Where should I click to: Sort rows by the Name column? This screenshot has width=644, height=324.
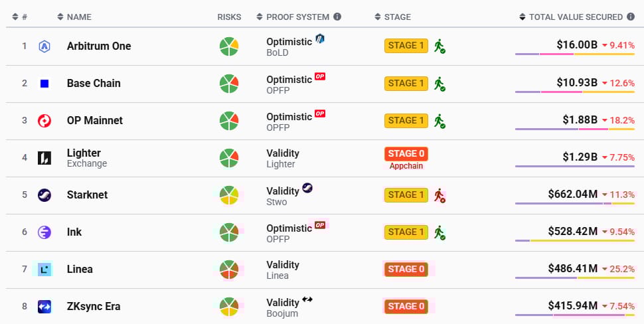[74, 17]
